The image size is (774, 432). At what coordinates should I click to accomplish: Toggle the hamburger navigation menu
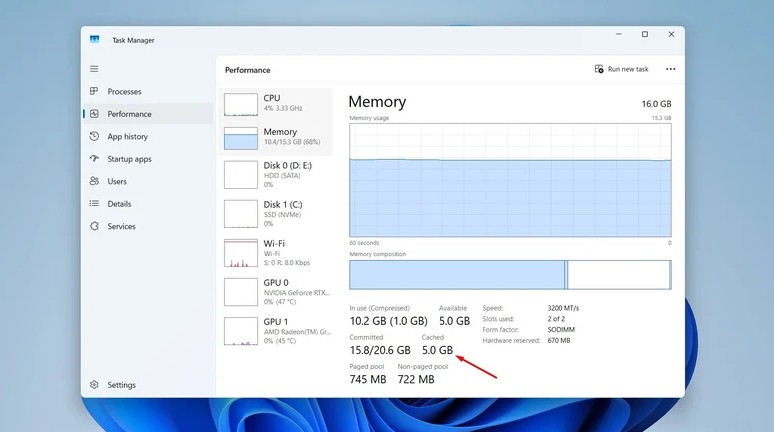(x=95, y=69)
